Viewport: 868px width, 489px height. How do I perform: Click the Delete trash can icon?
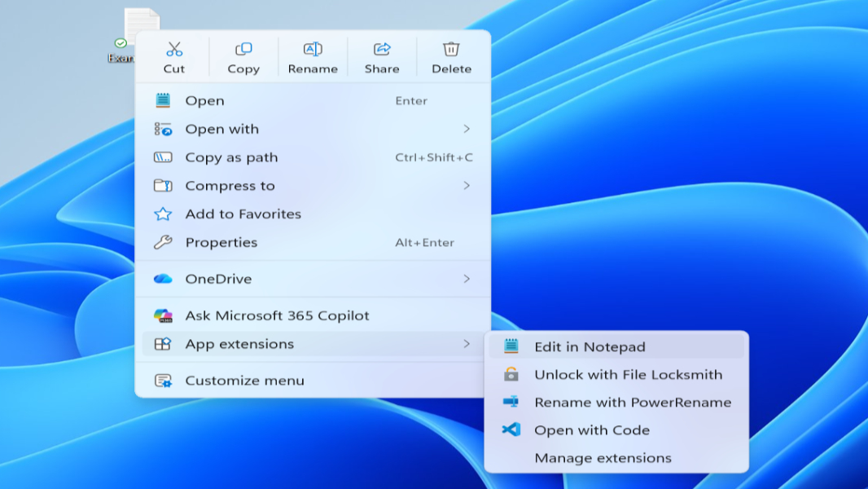point(451,49)
